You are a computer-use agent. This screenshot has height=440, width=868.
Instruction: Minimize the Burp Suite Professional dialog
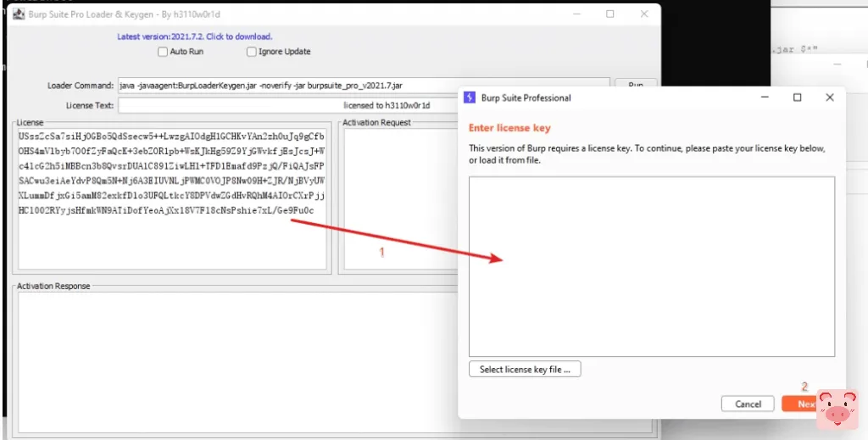coord(765,97)
